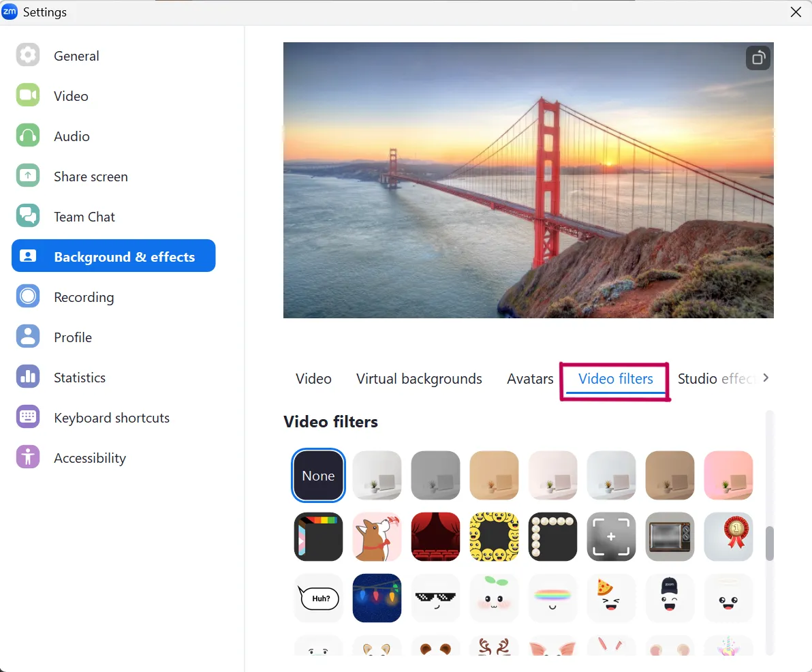Select the Video tab above filters
This screenshot has height=672, width=812.
click(313, 379)
